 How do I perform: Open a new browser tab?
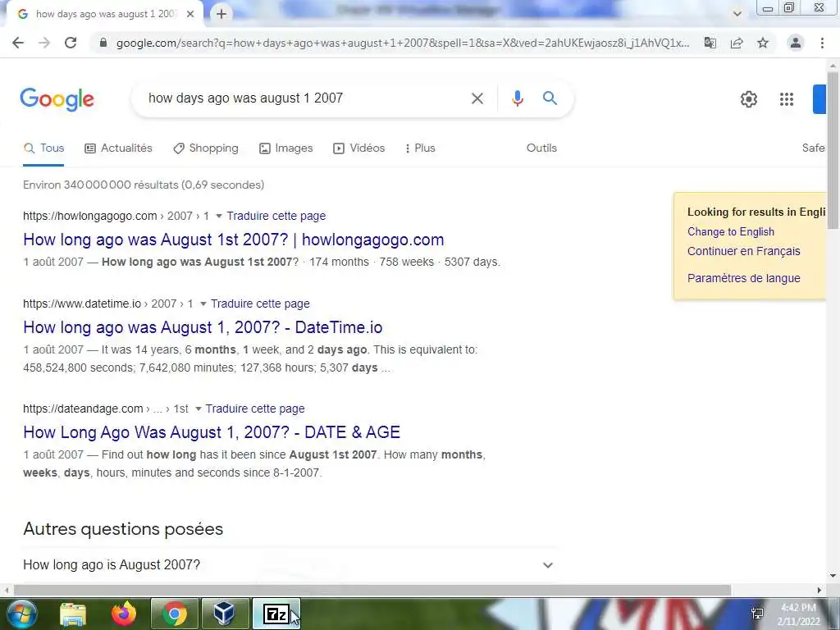pos(221,14)
